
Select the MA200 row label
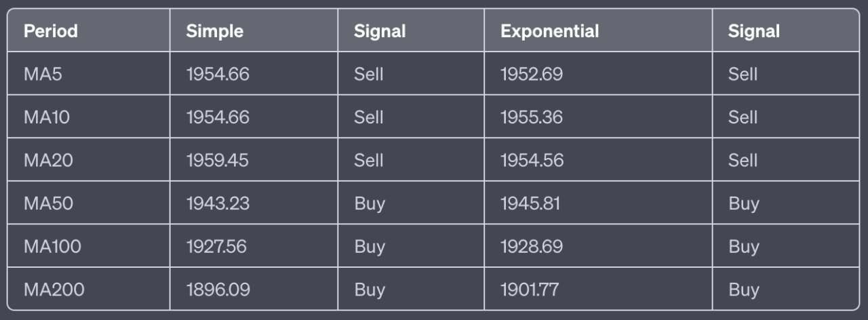(54, 290)
